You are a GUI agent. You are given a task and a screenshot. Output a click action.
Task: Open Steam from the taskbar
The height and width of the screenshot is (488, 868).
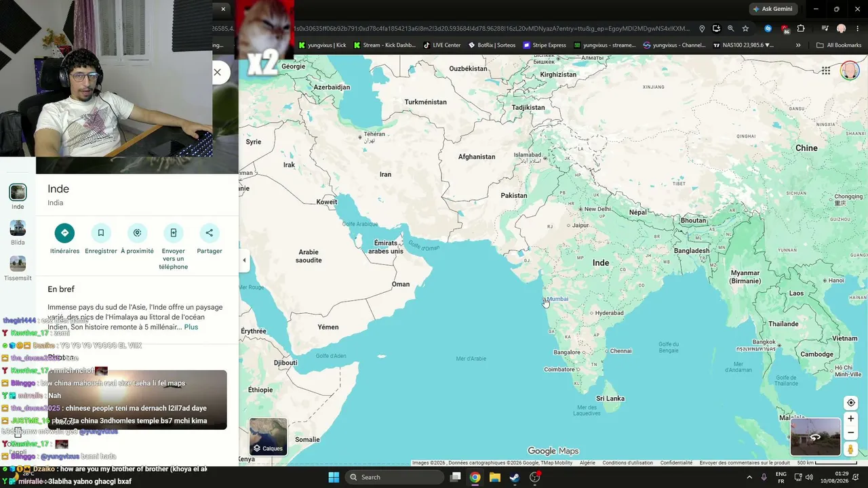coord(515,477)
